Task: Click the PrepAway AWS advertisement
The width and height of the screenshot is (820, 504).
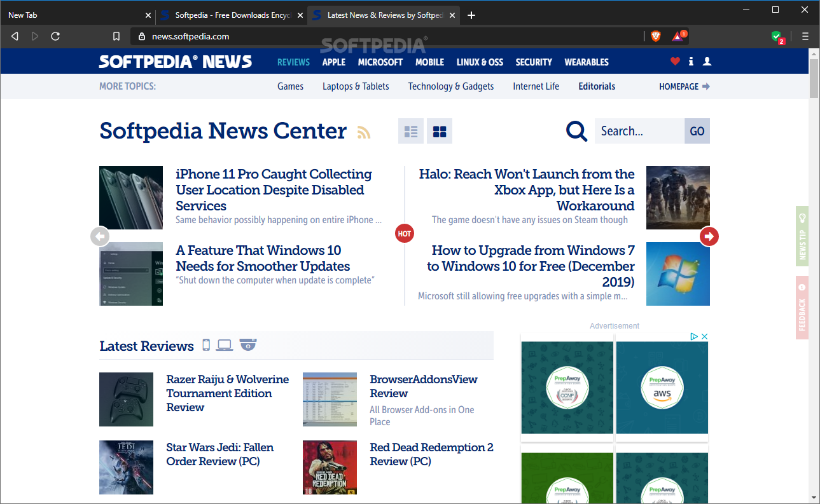Action: [x=662, y=388]
